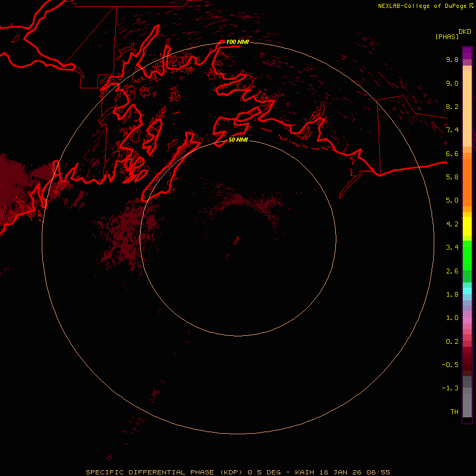Click the 8.2 scale value

(452, 106)
